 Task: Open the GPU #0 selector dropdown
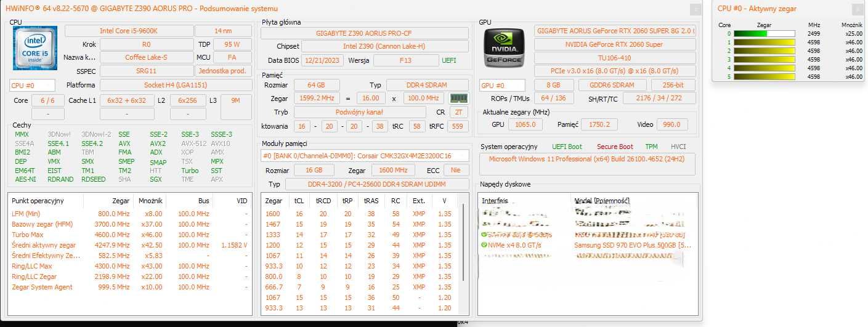pyautogui.click(x=502, y=86)
